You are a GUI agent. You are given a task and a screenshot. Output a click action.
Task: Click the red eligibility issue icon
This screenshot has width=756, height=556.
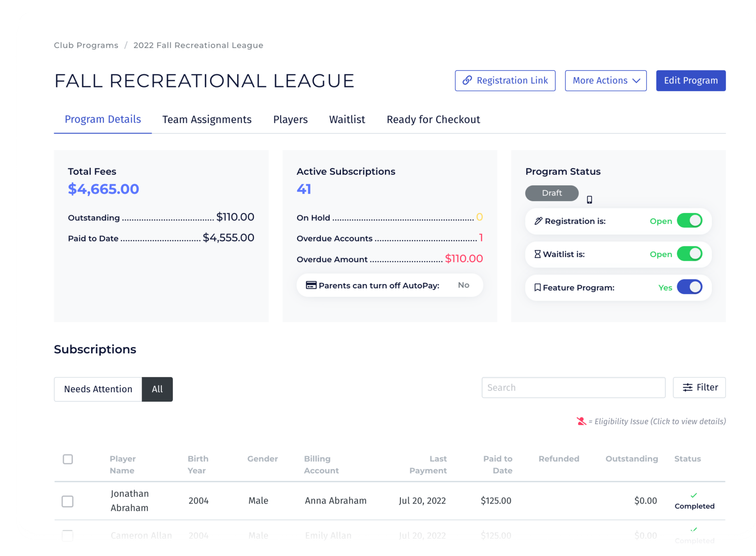point(581,421)
